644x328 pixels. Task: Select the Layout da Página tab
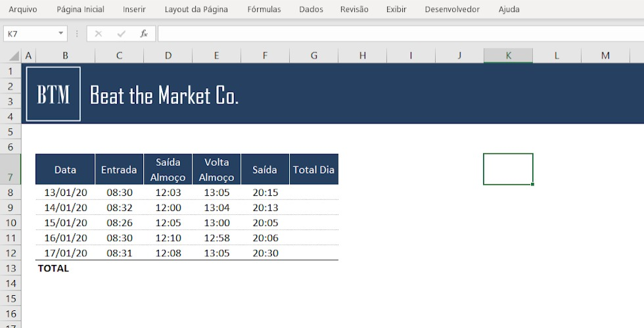pos(196,9)
